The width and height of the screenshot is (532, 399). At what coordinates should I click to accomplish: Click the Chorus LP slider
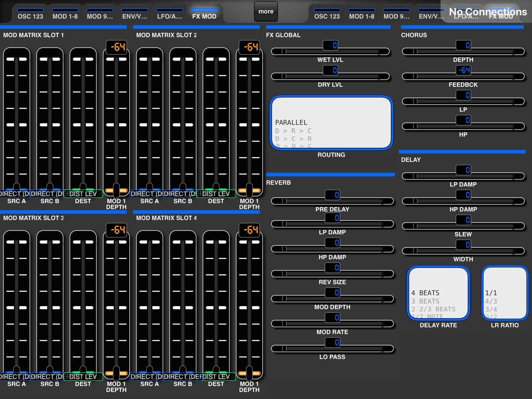tap(463, 101)
